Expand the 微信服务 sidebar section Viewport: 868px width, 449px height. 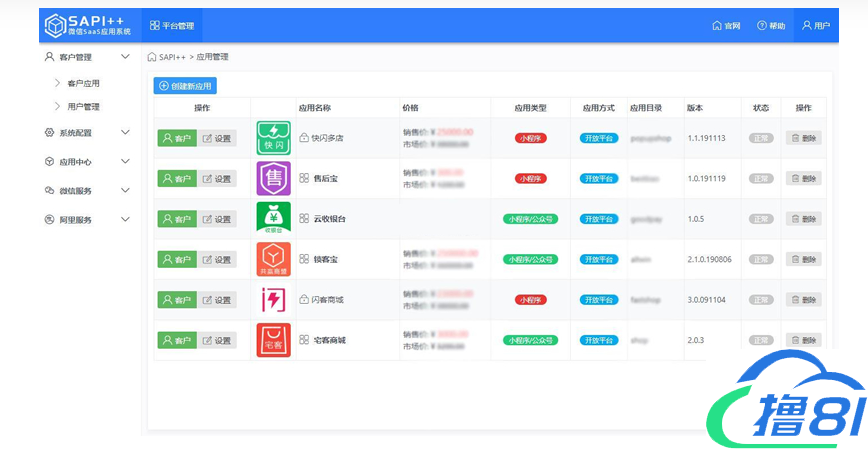click(87, 190)
